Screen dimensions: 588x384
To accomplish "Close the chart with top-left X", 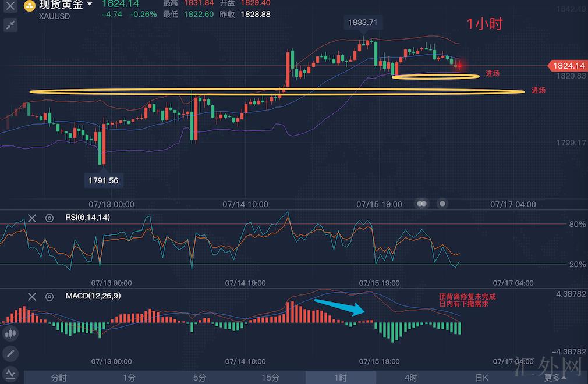I will coord(11,6).
